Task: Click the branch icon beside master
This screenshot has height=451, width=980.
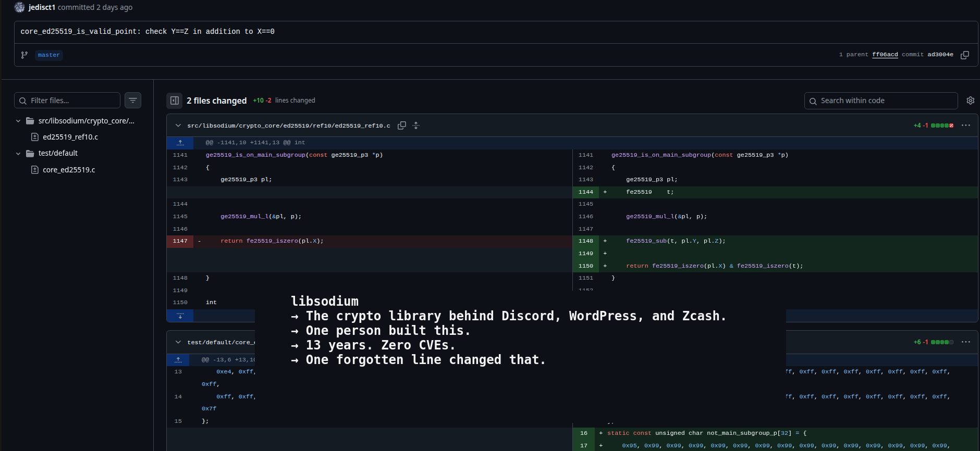Action: pos(24,55)
